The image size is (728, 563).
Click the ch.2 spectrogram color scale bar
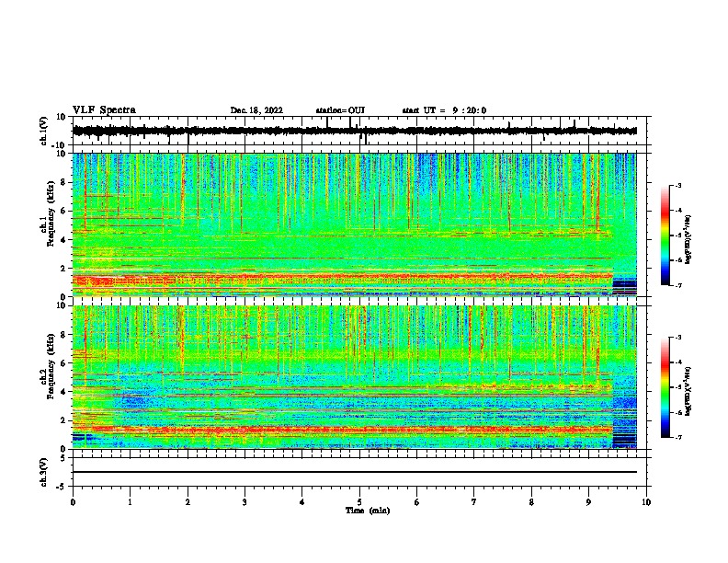coord(665,387)
